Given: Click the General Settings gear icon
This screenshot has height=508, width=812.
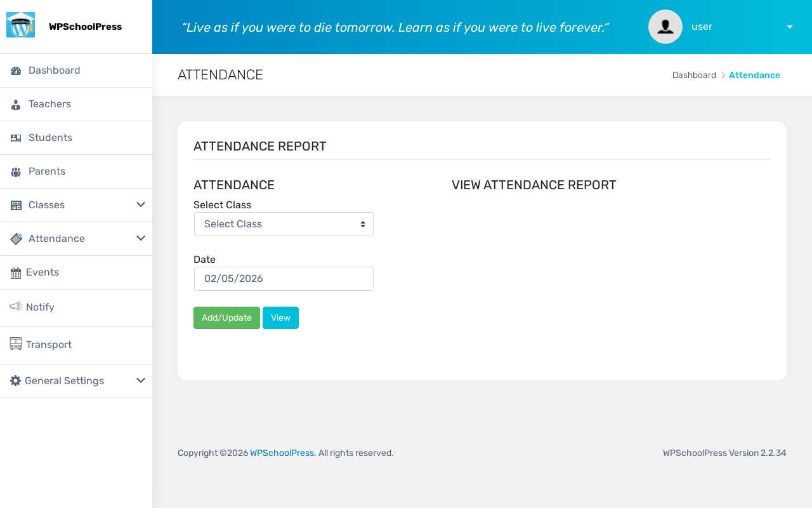Looking at the screenshot, I should tap(16, 381).
